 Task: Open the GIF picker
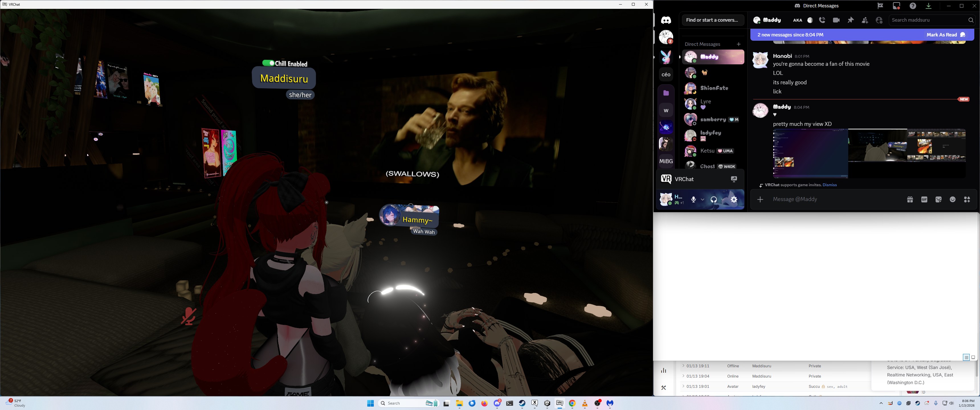[x=924, y=199]
